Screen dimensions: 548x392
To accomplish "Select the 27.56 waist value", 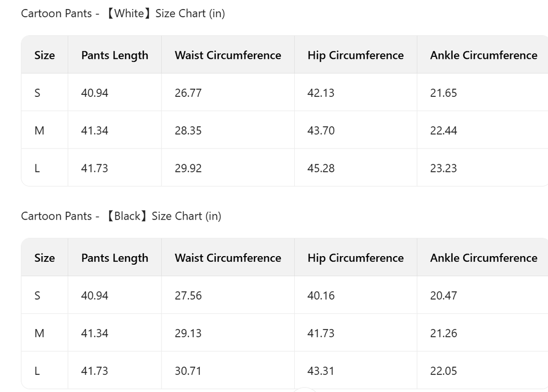I will pos(188,296).
